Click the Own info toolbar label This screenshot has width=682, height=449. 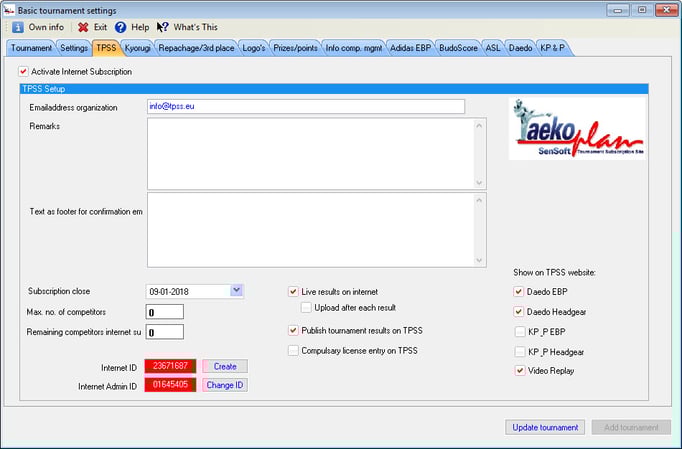point(46,27)
